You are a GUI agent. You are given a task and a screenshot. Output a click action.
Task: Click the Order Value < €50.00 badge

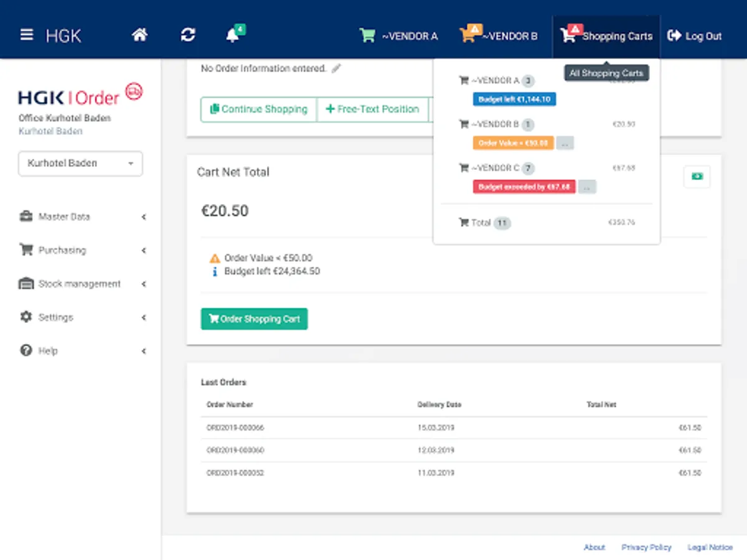pos(513,143)
